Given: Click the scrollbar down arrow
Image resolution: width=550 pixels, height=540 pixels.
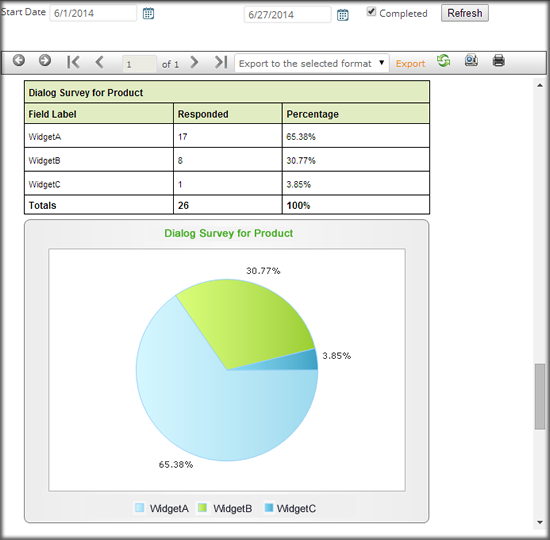Looking at the screenshot, I should click(x=540, y=522).
